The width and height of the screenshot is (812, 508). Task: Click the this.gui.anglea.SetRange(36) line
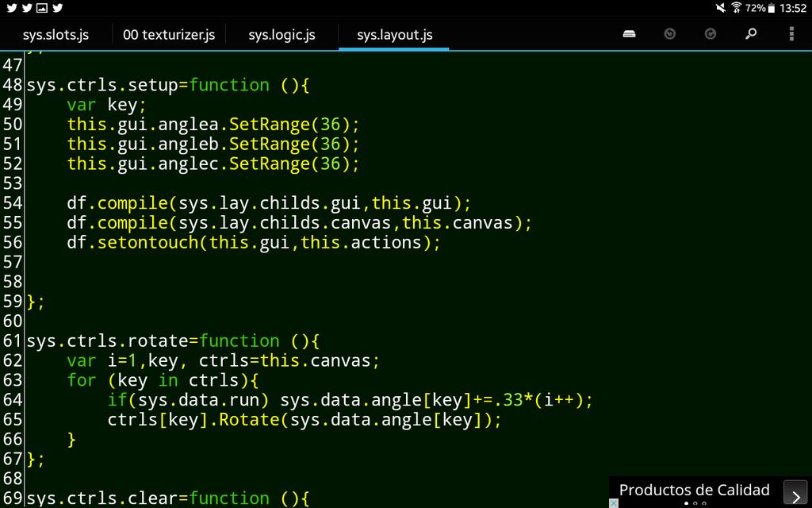(213, 125)
